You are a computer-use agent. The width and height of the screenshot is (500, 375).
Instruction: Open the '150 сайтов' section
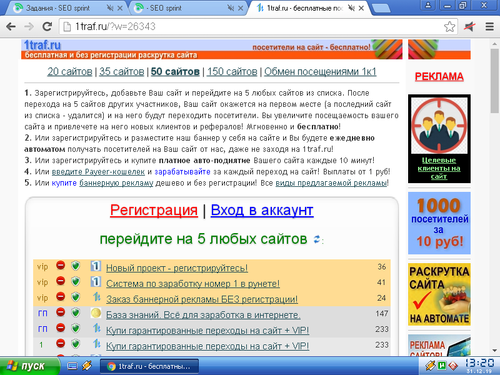(x=232, y=72)
